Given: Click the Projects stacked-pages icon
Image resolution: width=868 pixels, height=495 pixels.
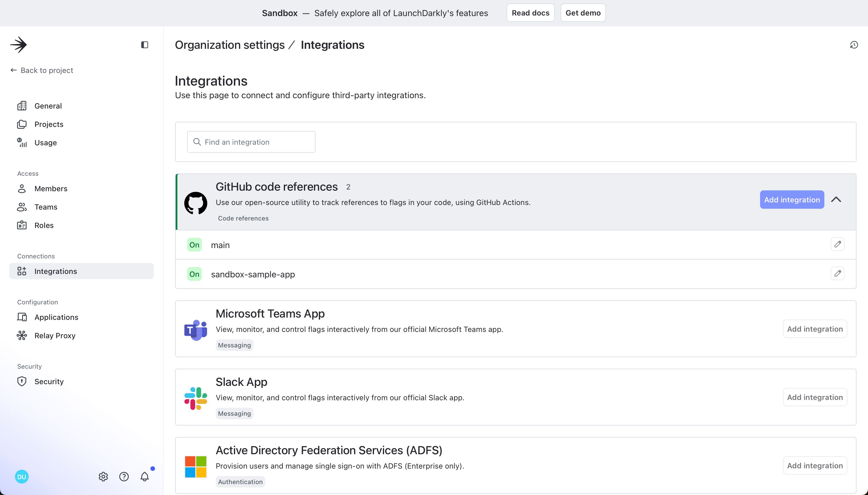Looking at the screenshot, I should coord(22,124).
